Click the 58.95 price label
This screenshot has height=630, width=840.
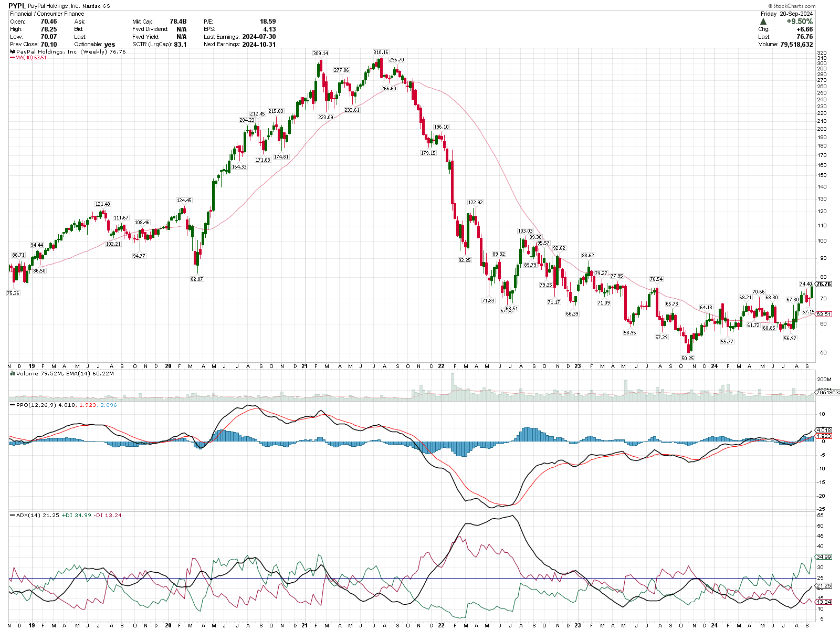pos(629,333)
